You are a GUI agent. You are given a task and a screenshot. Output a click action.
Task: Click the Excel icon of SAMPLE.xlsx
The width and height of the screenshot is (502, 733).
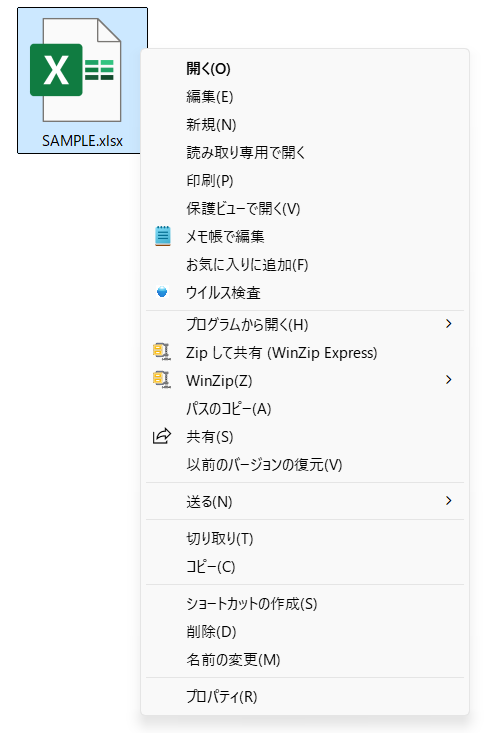tap(76, 70)
